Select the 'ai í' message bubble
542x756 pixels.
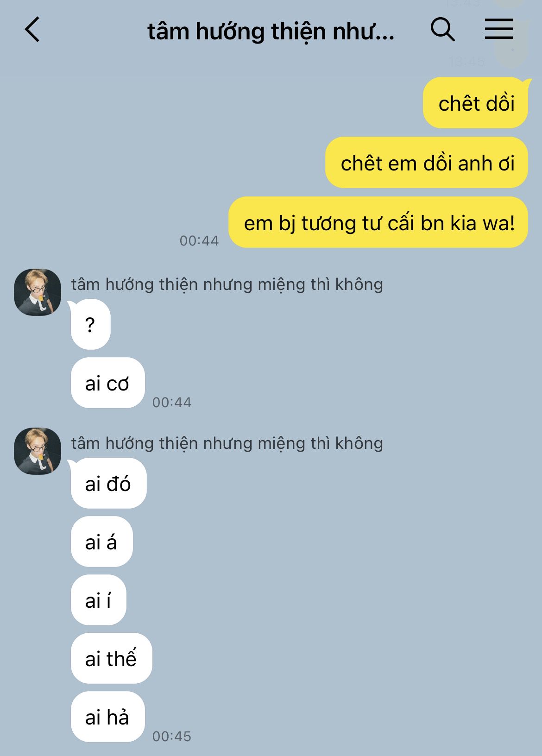click(x=98, y=600)
